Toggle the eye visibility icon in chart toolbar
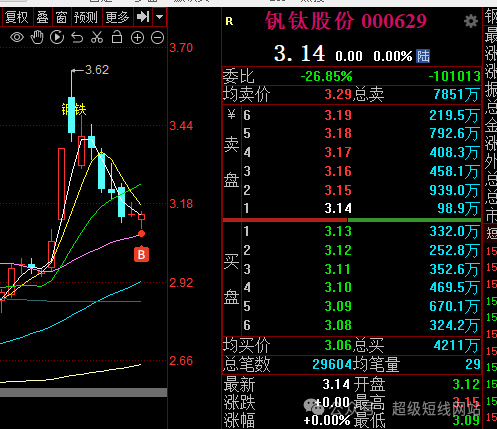This screenshot has height=429, width=497. [17, 37]
